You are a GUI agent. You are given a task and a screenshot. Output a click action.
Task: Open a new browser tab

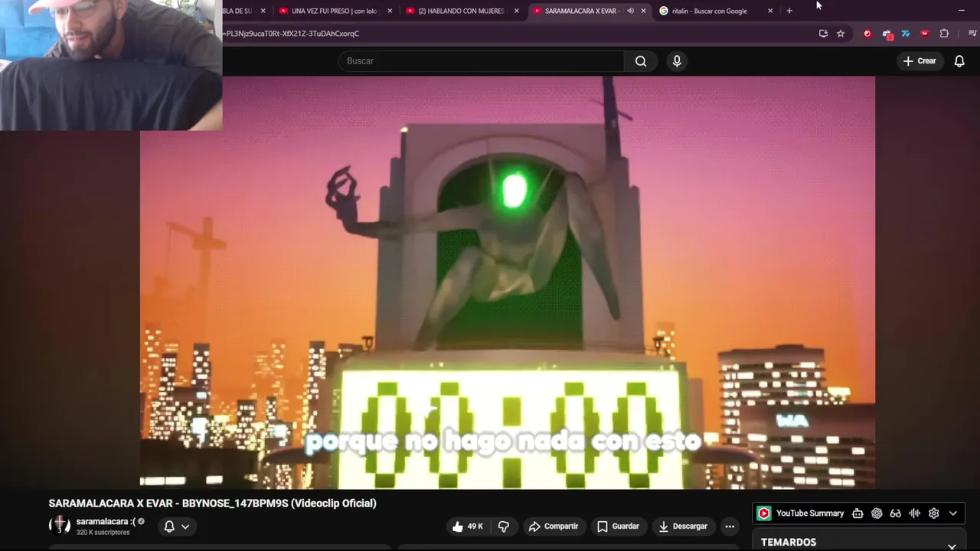tap(789, 11)
